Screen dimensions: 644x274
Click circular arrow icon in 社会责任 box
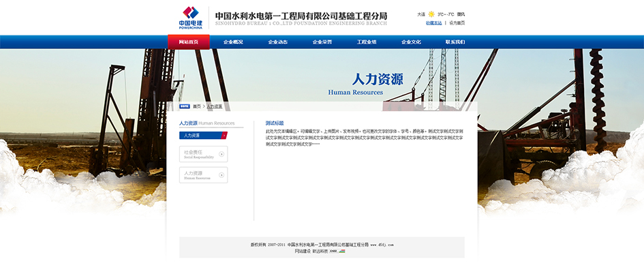pos(221,154)
